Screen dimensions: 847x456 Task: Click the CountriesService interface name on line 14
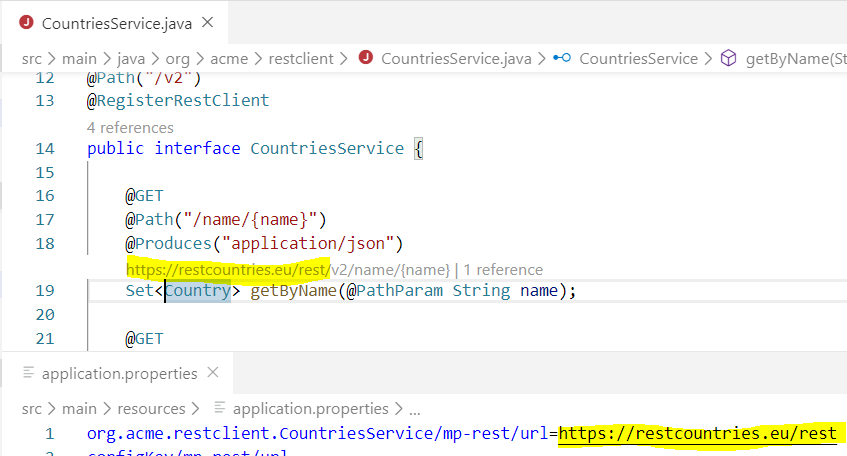pyautogui.click(x=327, y=149)
